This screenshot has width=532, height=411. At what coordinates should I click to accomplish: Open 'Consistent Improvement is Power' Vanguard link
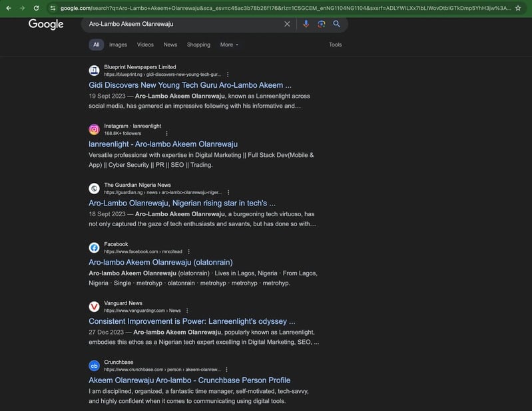pyautogui.click(x=192, y=321)
